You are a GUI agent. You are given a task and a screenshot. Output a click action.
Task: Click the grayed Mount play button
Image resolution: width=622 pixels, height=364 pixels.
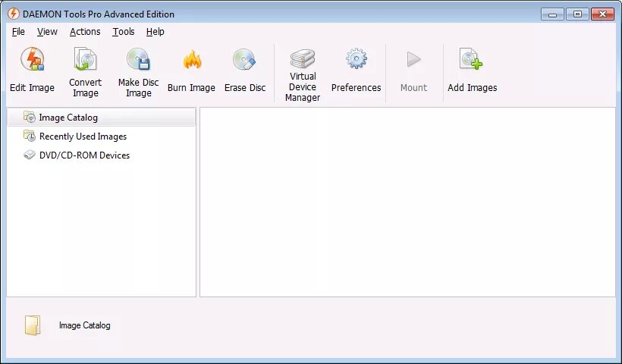click(413, 59)
